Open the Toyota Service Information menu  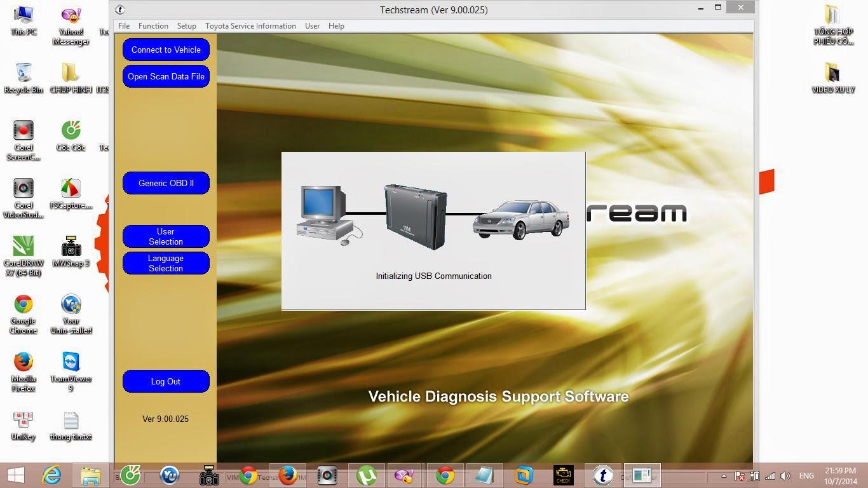[250, 26]
